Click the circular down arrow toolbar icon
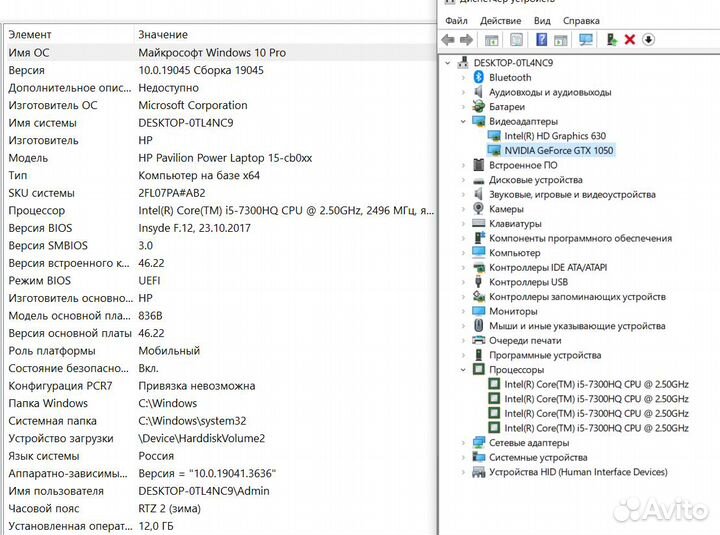 648,39
